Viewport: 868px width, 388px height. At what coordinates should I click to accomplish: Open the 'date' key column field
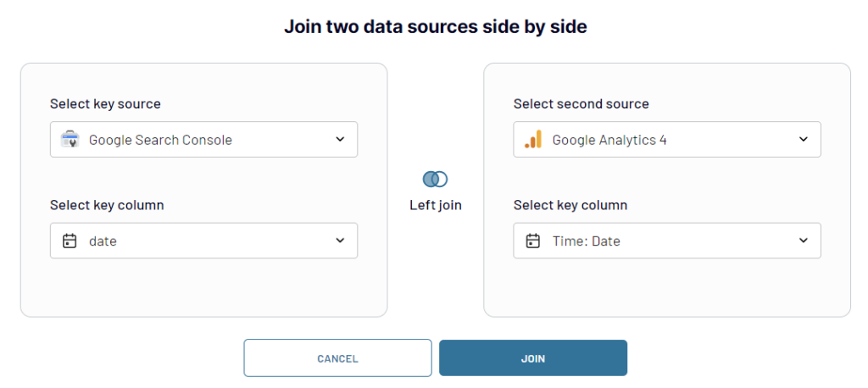pos(203,241)
